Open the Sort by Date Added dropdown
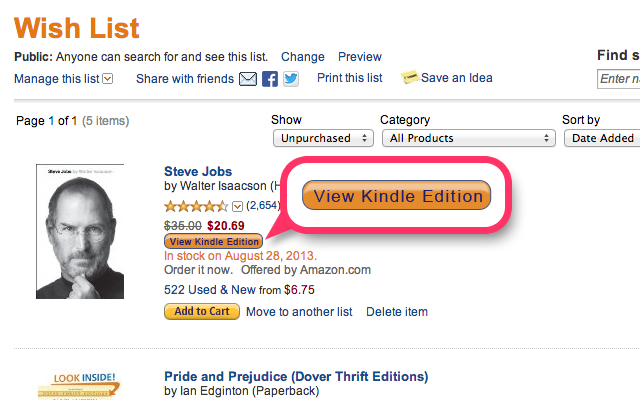This screenshot has height=400, width=640. coord(602,138)
